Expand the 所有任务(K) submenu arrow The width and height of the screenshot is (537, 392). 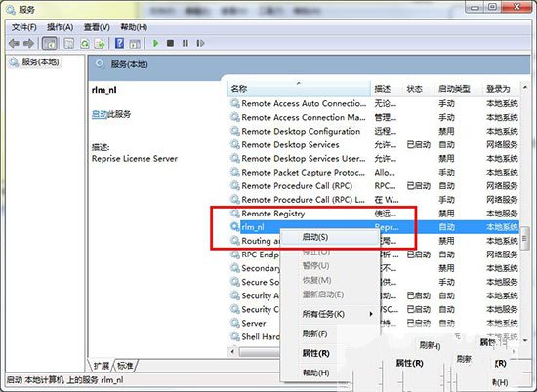coord(371,314)
